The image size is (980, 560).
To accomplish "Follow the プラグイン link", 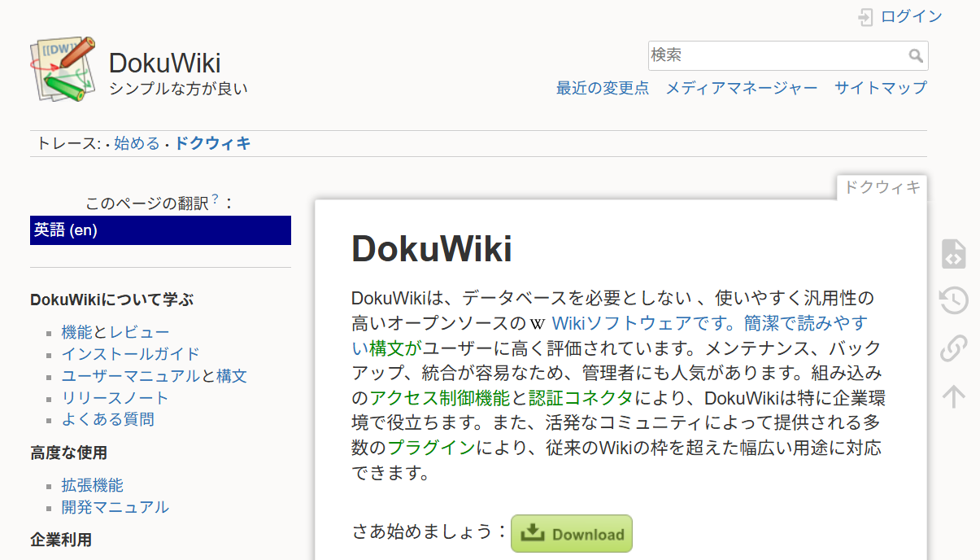I will [x=431, y=448].
